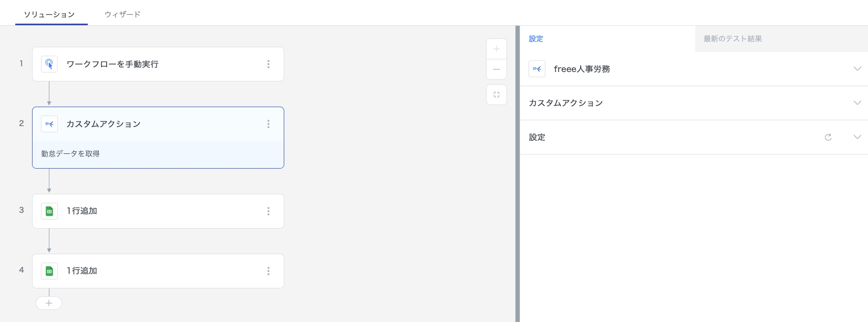
Task: Open the three-dot menu for step 4
Action: coord(268,271)
